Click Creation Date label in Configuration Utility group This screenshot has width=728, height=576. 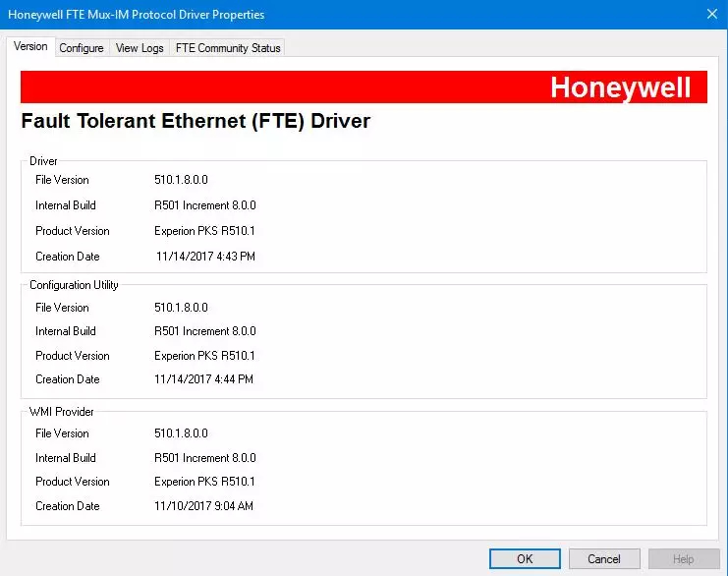[68, 379]
